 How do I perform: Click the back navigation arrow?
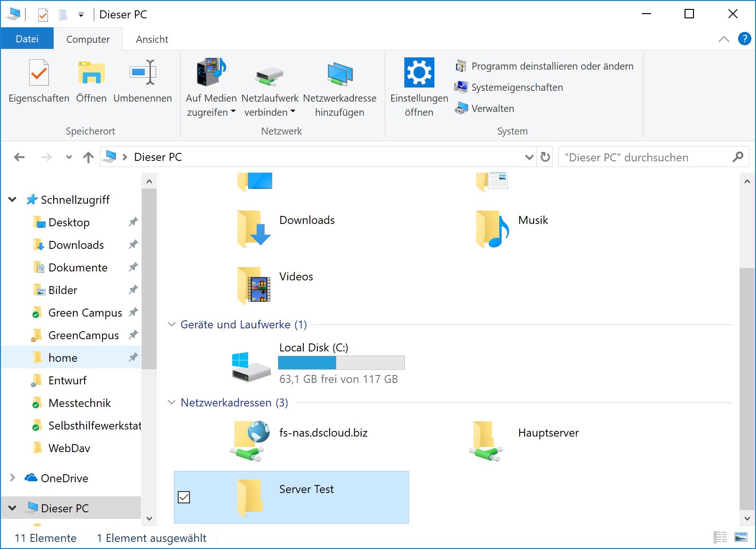pos(19,157)
